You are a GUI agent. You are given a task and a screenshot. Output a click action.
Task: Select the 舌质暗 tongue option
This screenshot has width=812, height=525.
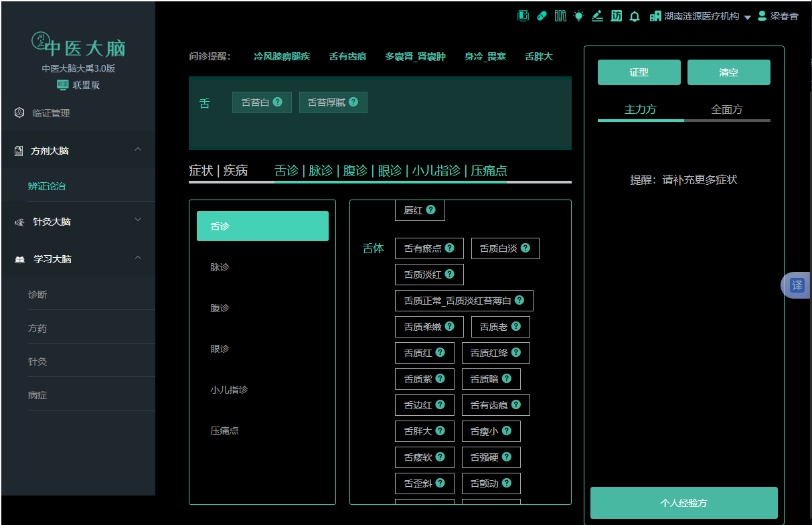[491, 379]
